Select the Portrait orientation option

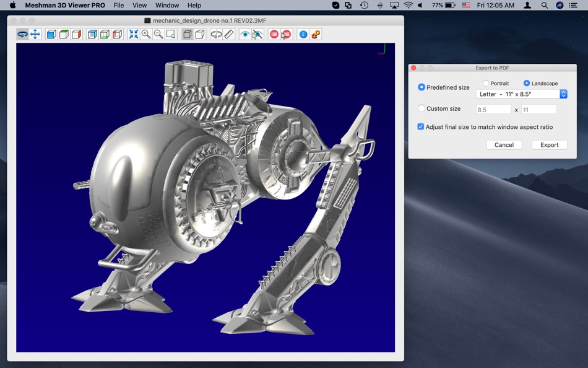[486, 83]
